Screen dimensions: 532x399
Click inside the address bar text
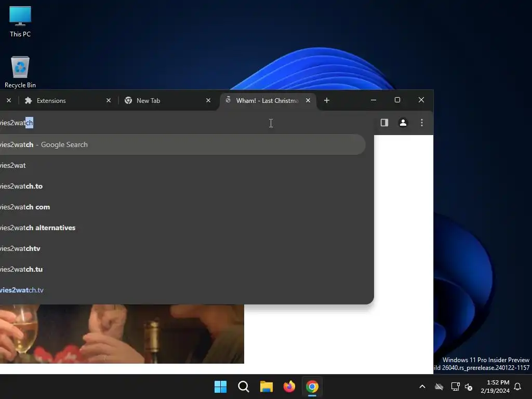click(x=17, y=123)
